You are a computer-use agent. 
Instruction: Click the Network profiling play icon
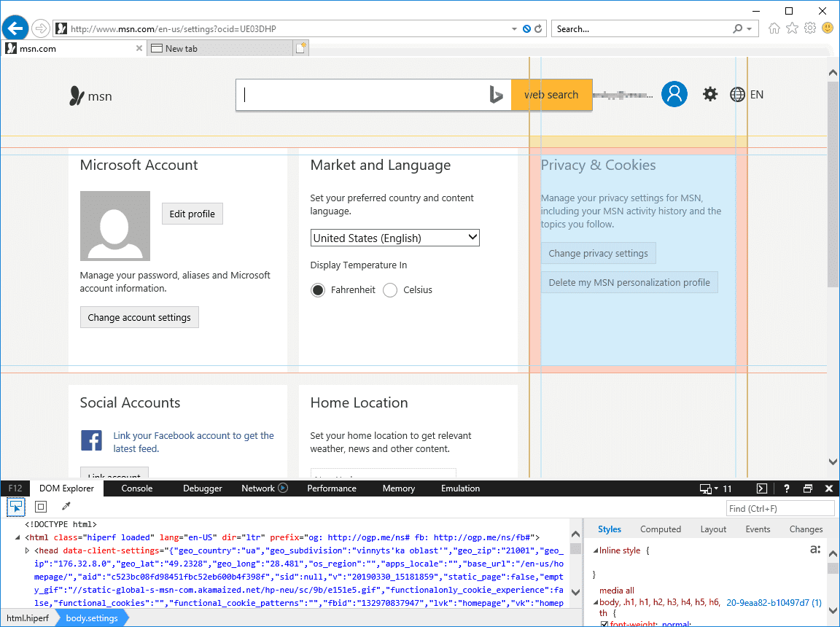[283, 488]
